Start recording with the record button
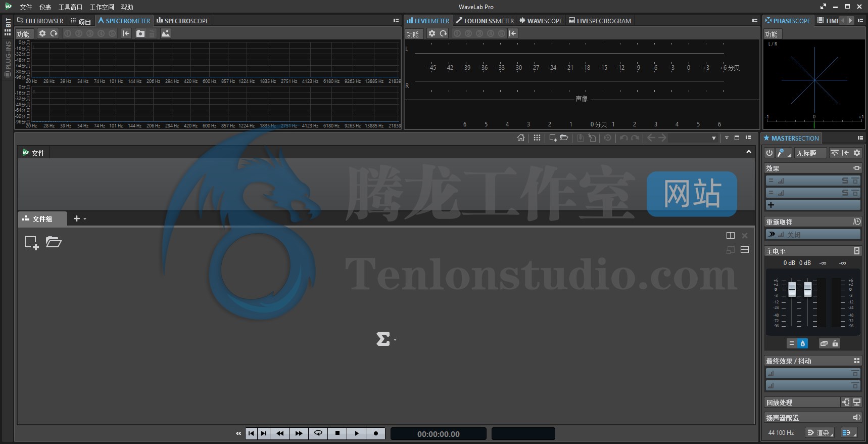 pyautogui.click(x=375, y=433)
